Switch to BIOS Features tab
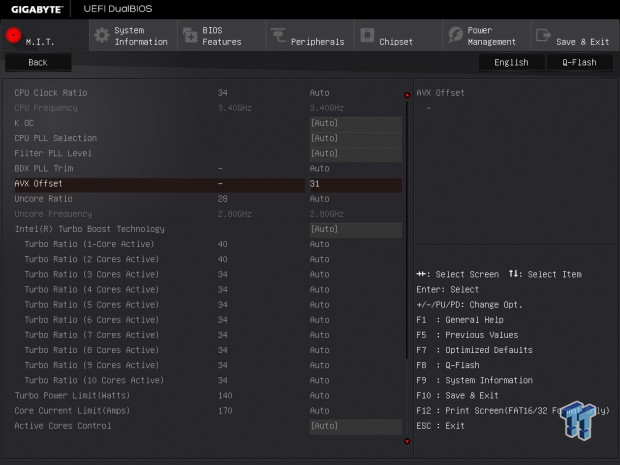Image resolution: width=620 pixels, height=465 pixels. [x=222, y=35]
